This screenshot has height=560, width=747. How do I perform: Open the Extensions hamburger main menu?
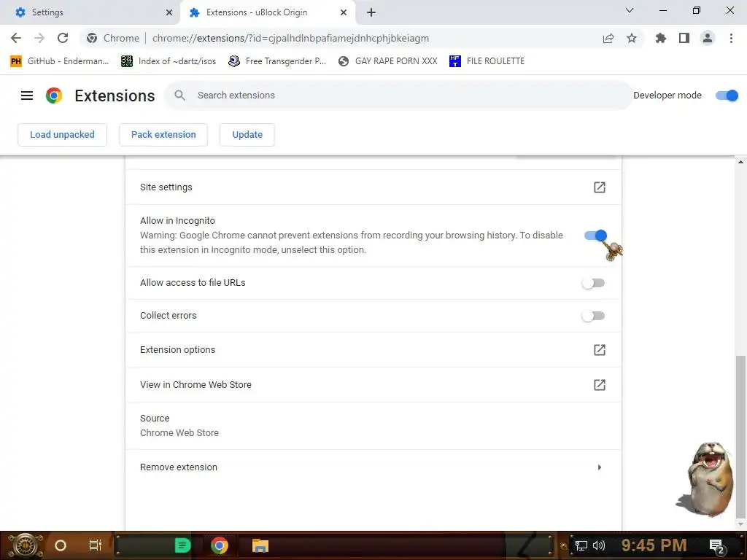pyautogui.click(x=27, y=96)
